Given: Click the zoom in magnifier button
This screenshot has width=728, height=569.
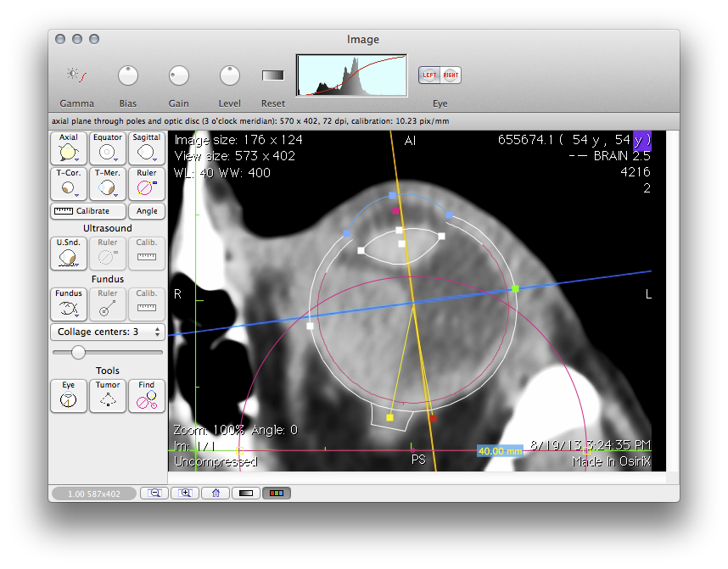Looking at the screenshot, I should click(x=186, y=493).
